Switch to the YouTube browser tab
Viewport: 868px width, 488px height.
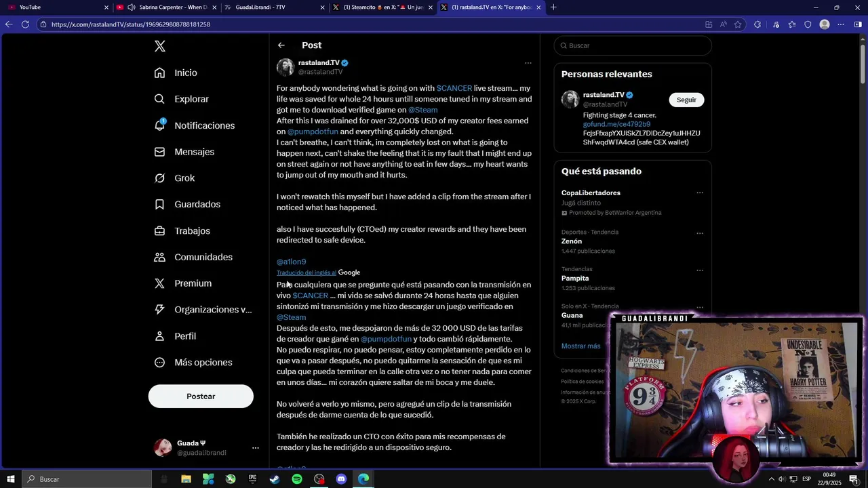(57, 7)
